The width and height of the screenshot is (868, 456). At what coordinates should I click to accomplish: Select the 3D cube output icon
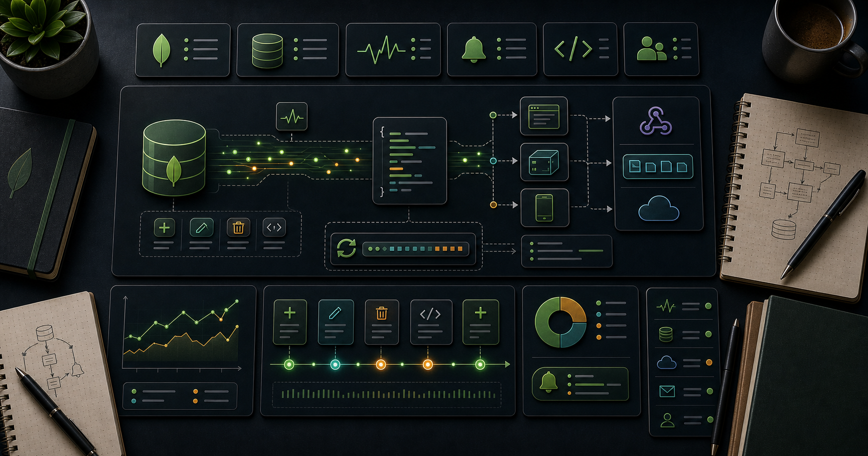[544, 162]
